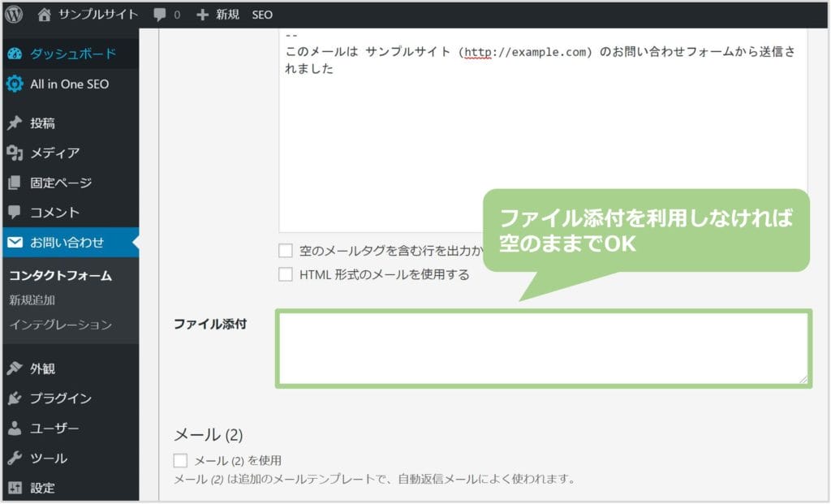831x504 pixels.
Task: Click the http://example.com text in message body
Action: pos(525,52)
